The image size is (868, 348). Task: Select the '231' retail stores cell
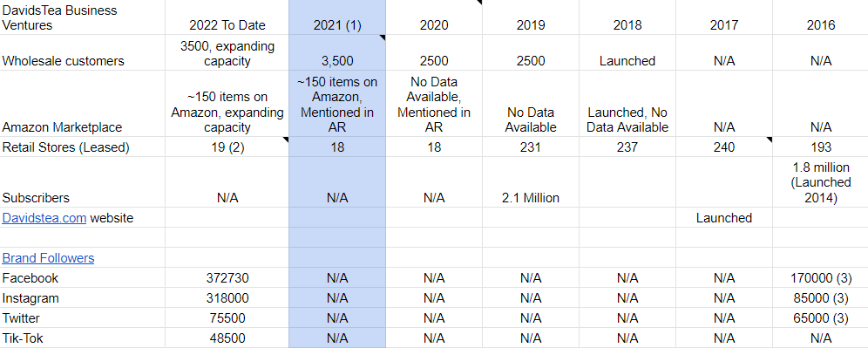point(531,147)
